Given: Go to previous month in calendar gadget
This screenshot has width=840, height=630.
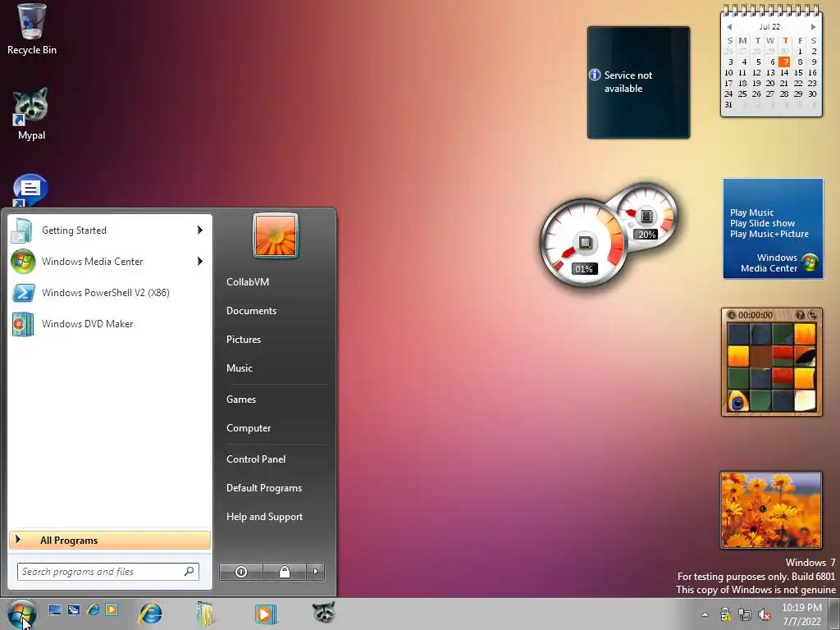Looking at the screenshot, I should 729,27.
